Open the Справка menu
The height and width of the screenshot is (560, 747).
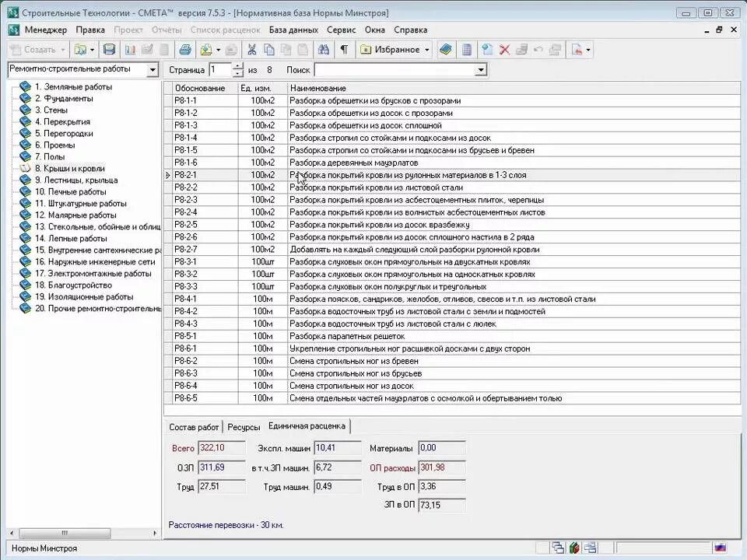click(x=410, y=30)
